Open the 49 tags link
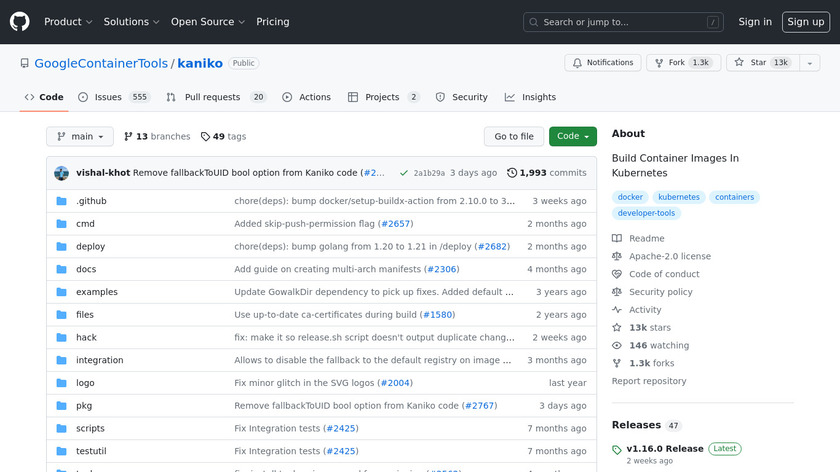The height and width of the screenshot is (472, 840). (223, 137)
